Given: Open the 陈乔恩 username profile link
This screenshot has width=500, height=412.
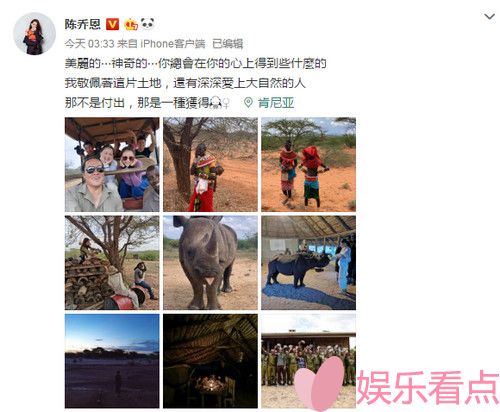Looking at the screenshot, I should [x=83, y=24].
